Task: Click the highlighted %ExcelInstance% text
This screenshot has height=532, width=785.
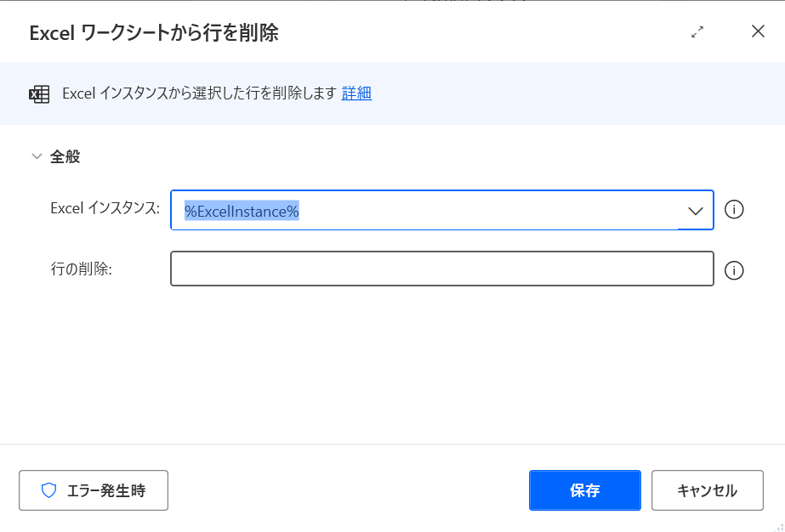Action: point(242,211)
